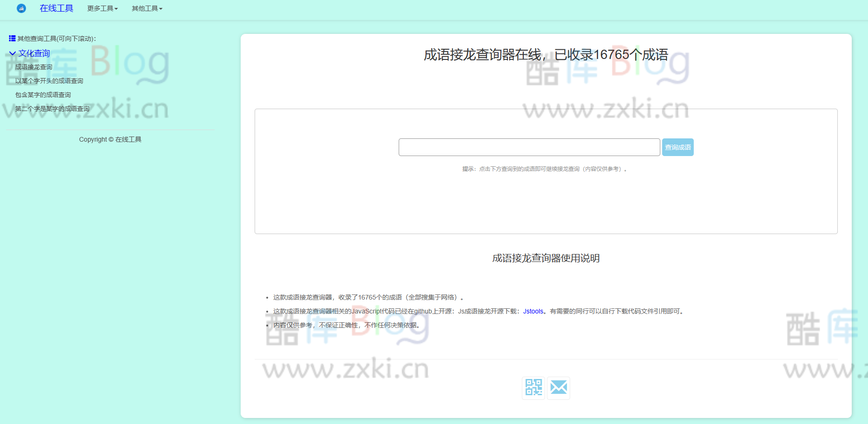Click the caret arrow next to 其他工具

161,8
